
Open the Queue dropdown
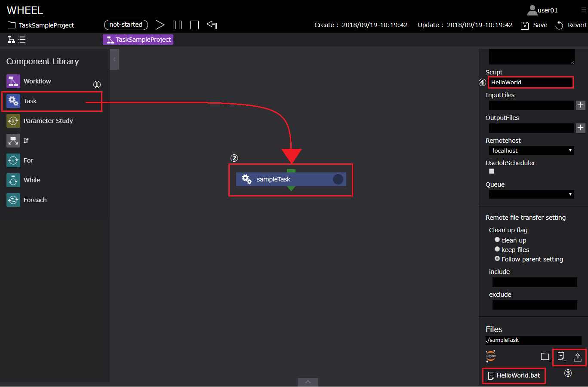point(531,194)
